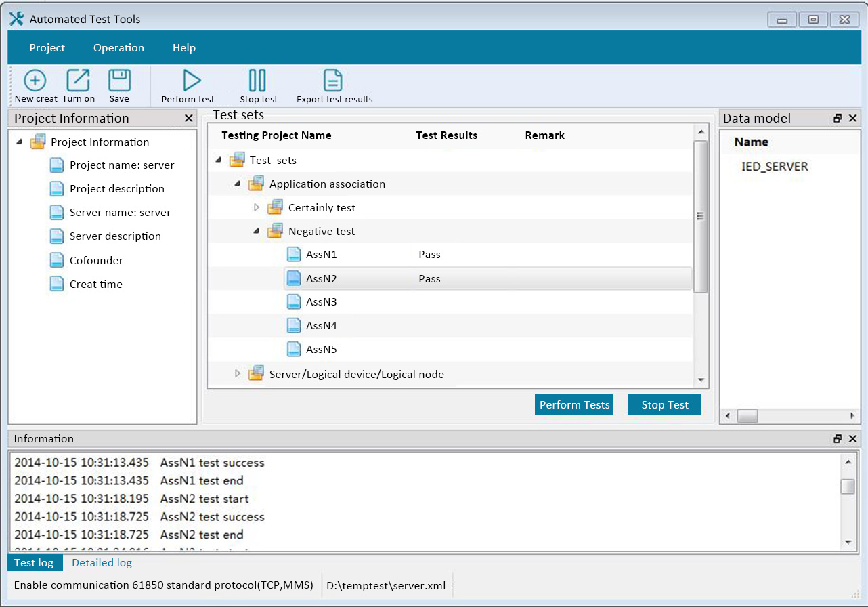This screenshot has width=868, height=607.
Task: Save the project using toolbar icon
Action: click(x=119, y=81)
